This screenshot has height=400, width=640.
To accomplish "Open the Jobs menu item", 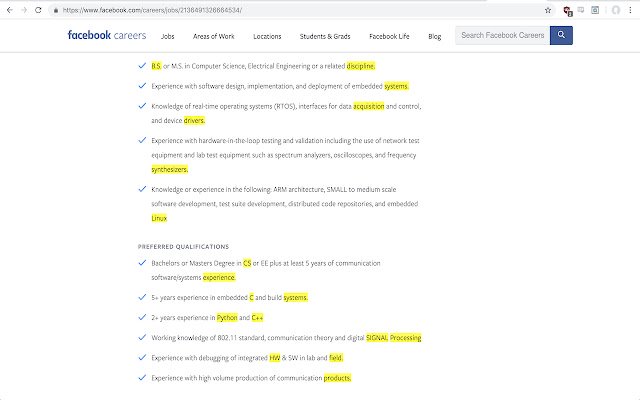I will (x=167, y=36).
